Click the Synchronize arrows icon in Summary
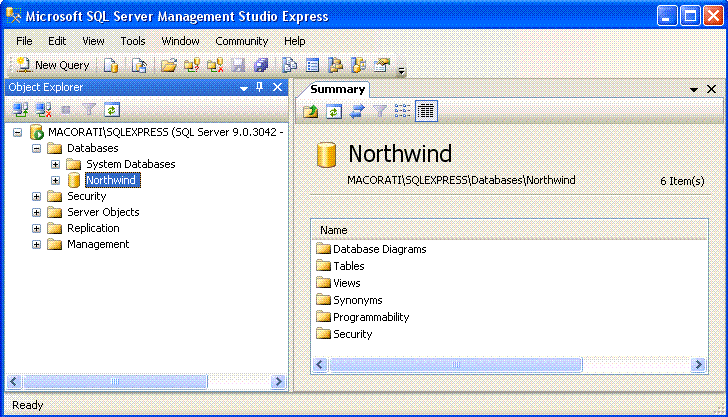Image resolution: width=728 pixels, height=417 pixels. click(x=357, y=111)
